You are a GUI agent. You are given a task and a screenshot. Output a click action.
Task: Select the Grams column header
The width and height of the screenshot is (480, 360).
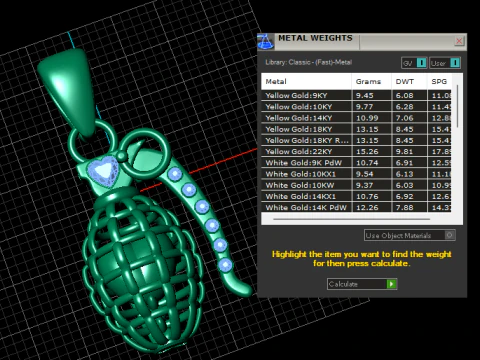[372, 82]
